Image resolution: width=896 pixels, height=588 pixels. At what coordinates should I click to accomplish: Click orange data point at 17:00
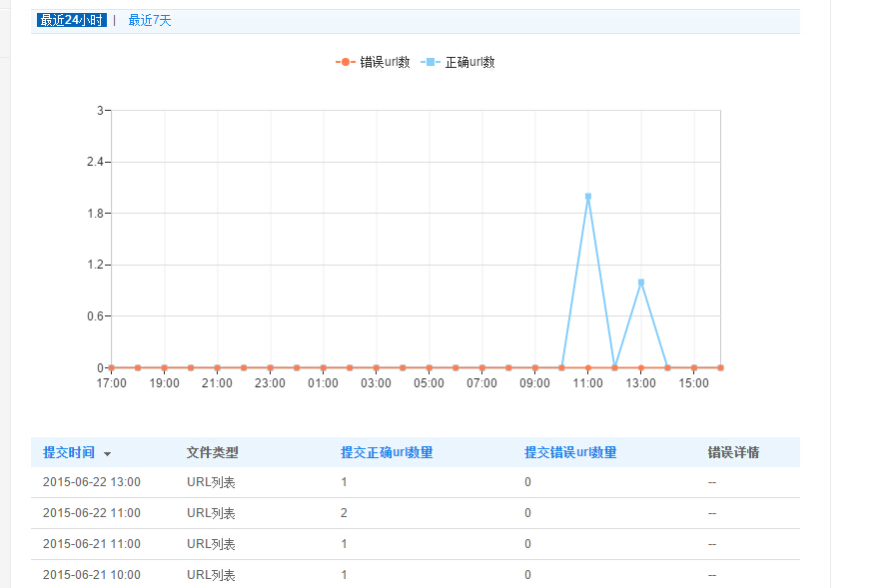[112, 367]
